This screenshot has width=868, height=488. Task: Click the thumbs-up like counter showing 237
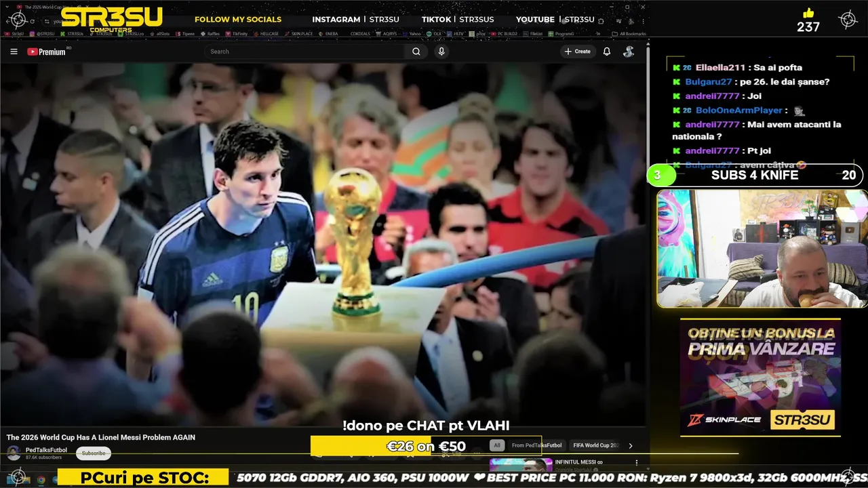tap(808, 20)
